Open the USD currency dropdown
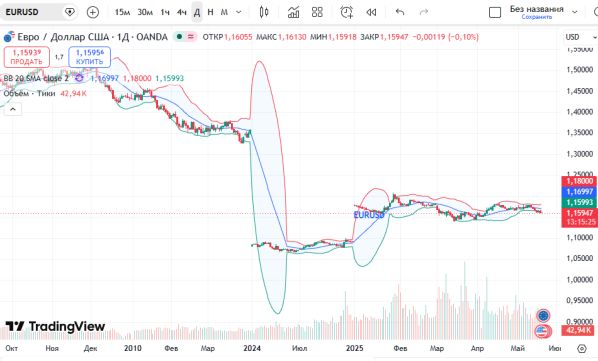Screen dimensions: 598x361 pos(580,37)
